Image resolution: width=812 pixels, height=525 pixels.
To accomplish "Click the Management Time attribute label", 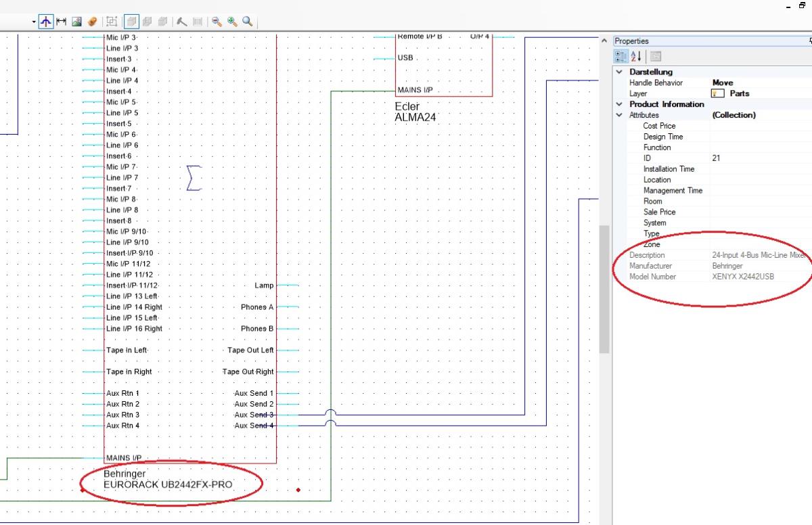I will click(673, 191).
